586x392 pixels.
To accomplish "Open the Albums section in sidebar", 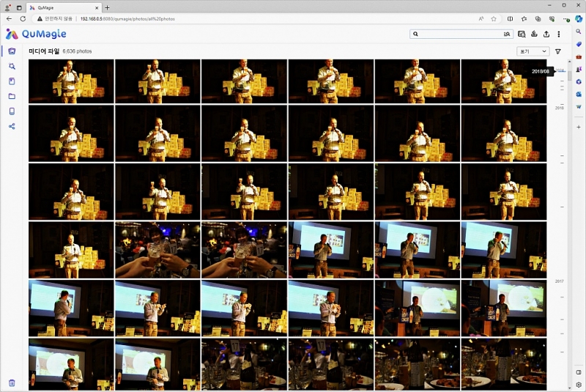I will 12,81.
